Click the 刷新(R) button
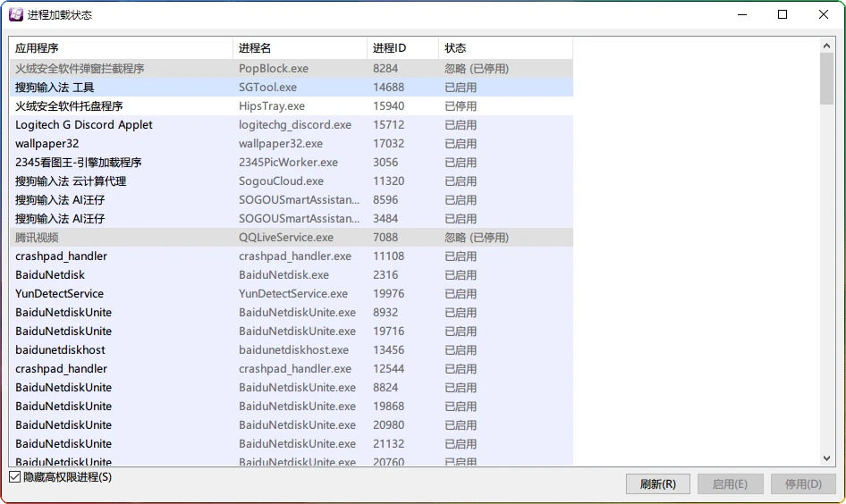Screen dimensions: 846x504 657,484
